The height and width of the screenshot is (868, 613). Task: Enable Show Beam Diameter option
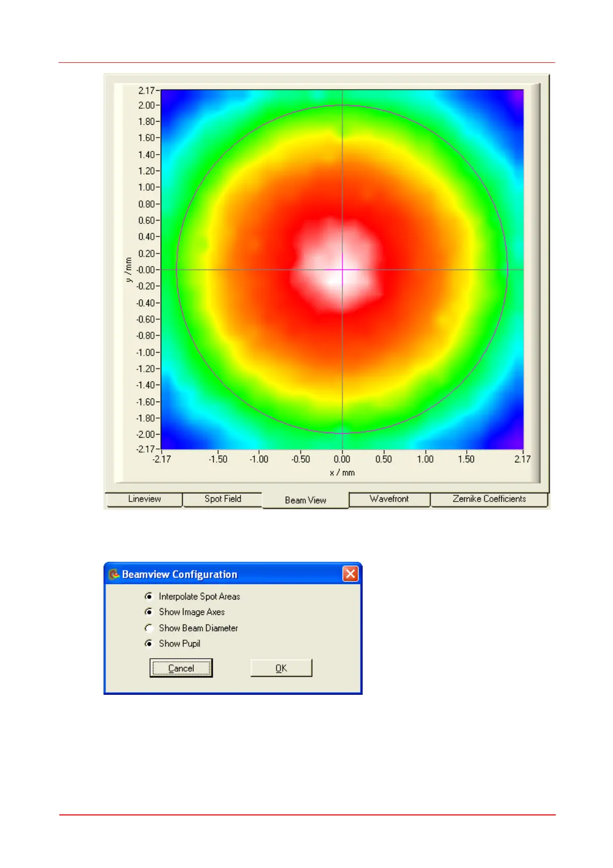point(149,628)
